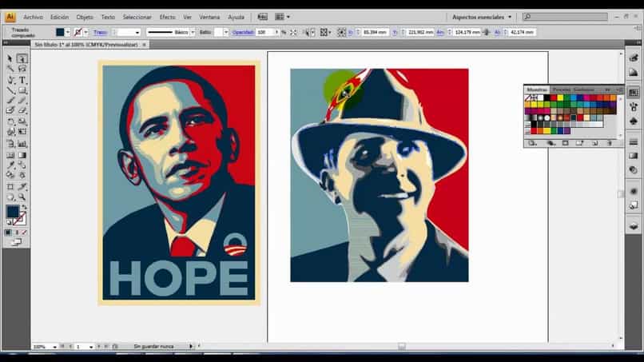Open the Archivo menu
This screenshot has width=644, height=362.
pos(33,18)
